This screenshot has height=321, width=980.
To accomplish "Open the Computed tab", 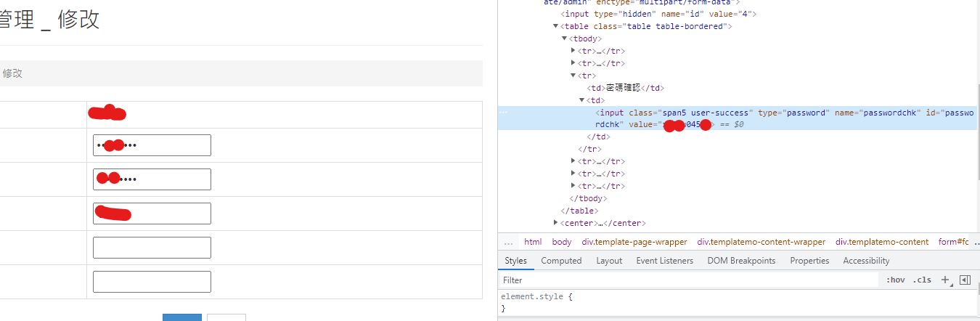I will coord(561,261).
